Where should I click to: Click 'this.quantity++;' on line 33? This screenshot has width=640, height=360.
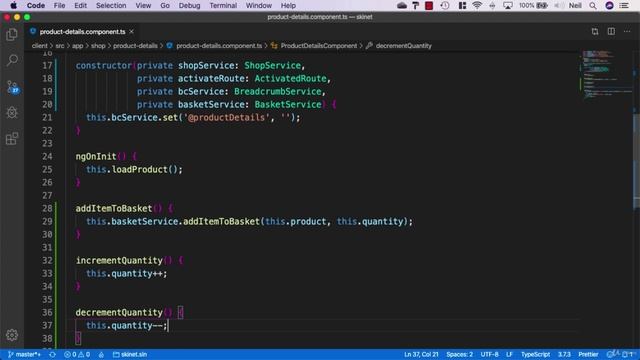pyautogui.click(x=127, y=273)
